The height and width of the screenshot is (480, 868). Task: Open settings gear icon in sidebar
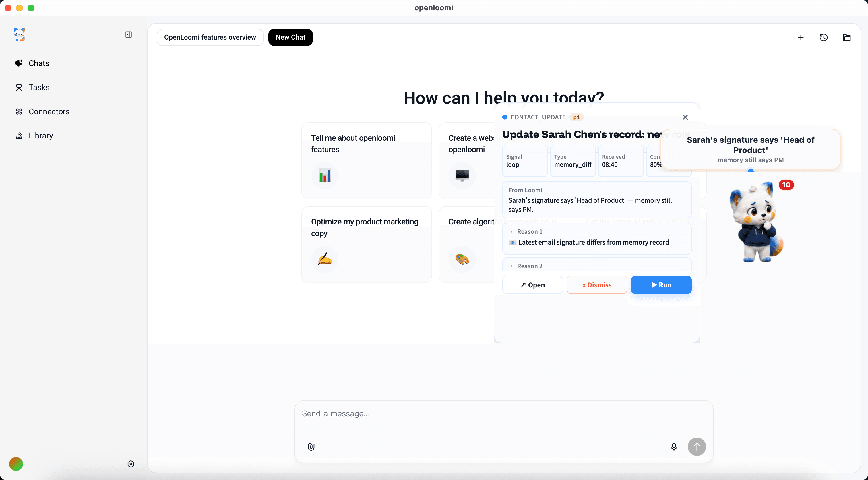click(x=131, y=464)
